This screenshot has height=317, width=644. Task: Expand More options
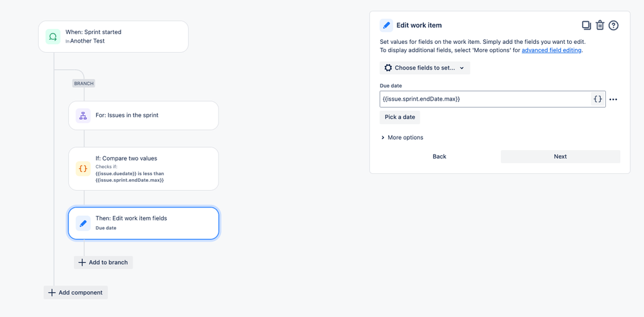click(x=402, y=137)
